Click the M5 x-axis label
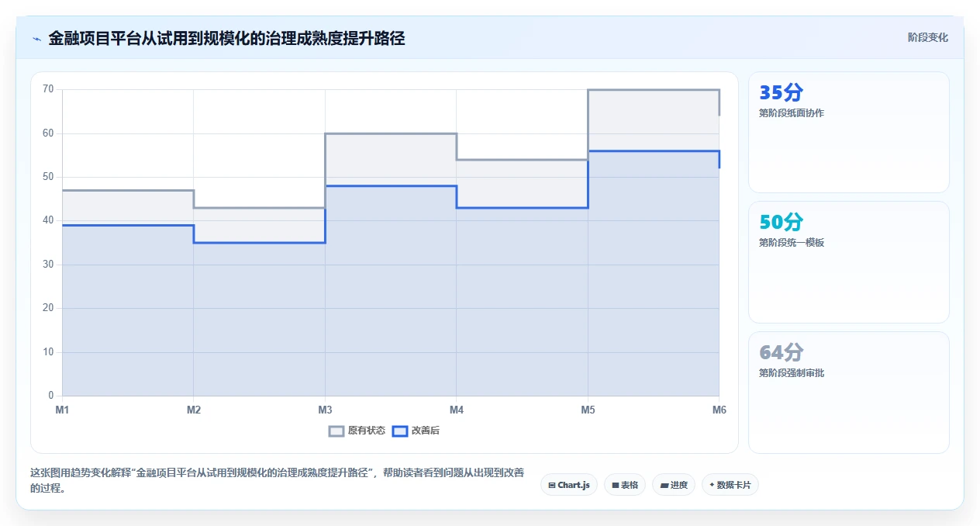The width and height of the screenshot is (980, 526). (x=588, y=410)
